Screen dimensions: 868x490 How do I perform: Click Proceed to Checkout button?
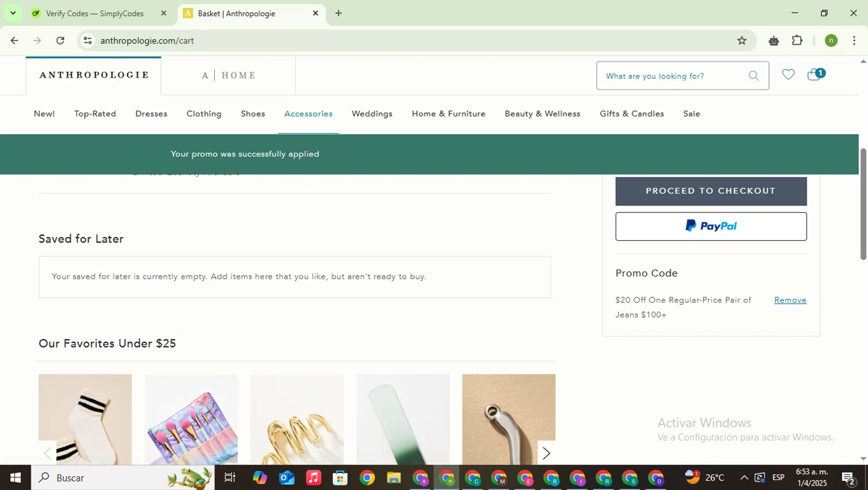(711, 191)
